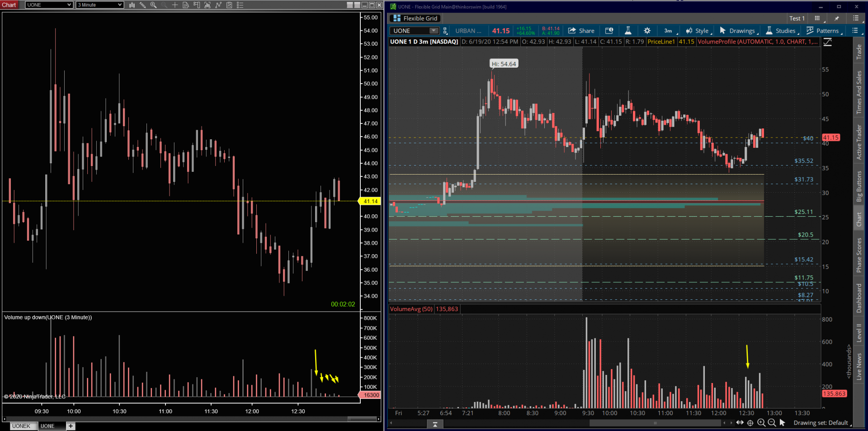Zoom out on the NinjaTrader chart
The height and width of the screenshot is (431, 868).
pos(164,5)
